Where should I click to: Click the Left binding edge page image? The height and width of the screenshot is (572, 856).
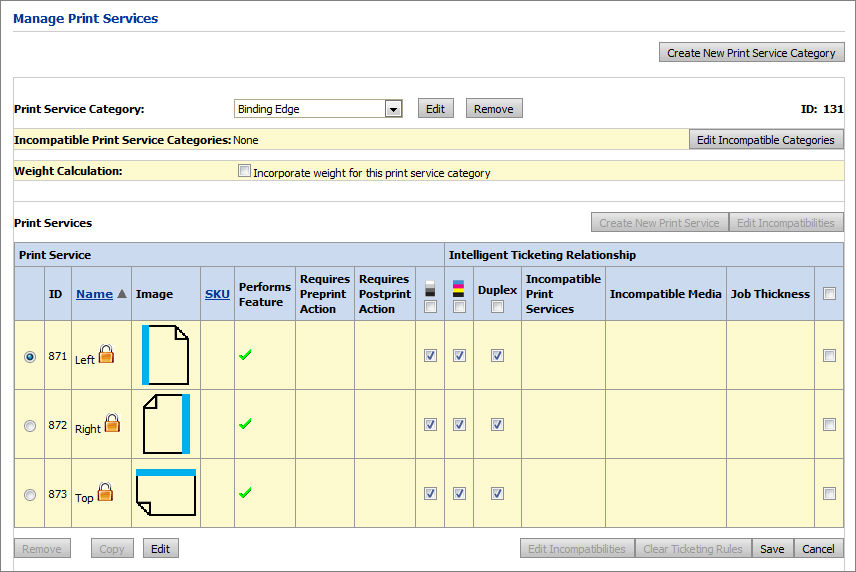point(165,355)
